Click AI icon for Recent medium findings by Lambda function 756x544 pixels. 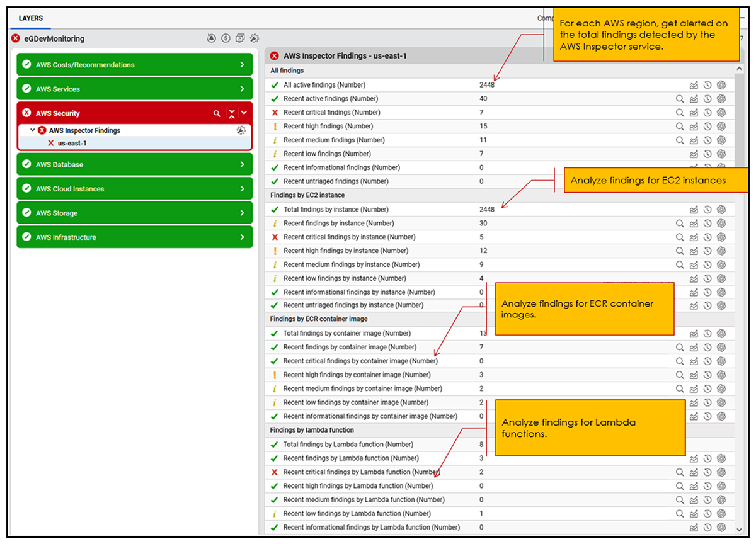coord(722,500)
